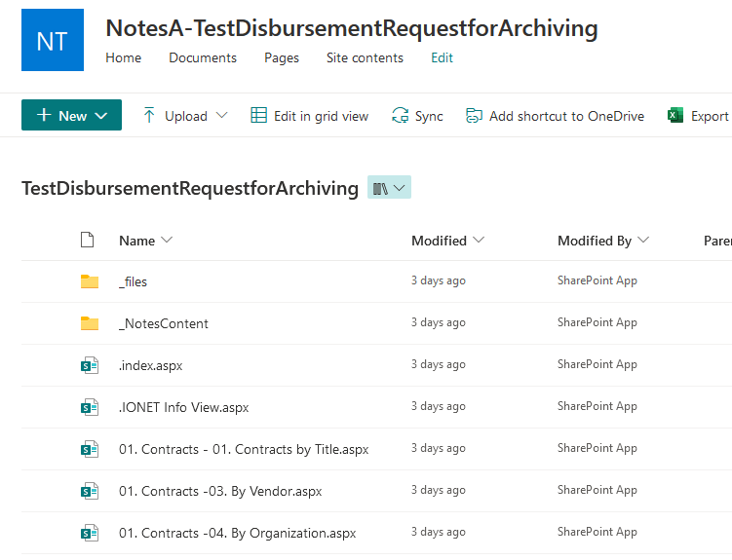Click the .index.aspx file icon
The image size is (732, 560).
[x=90, y=365]
